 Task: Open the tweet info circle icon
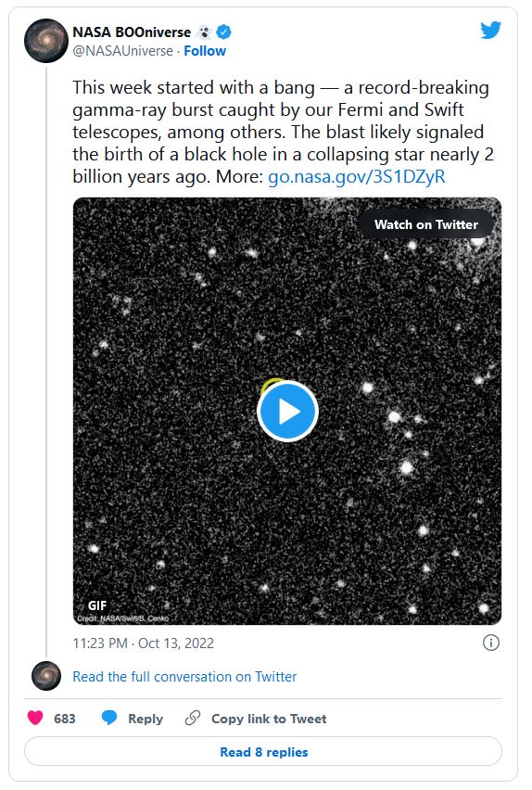[x=490, y=643]
